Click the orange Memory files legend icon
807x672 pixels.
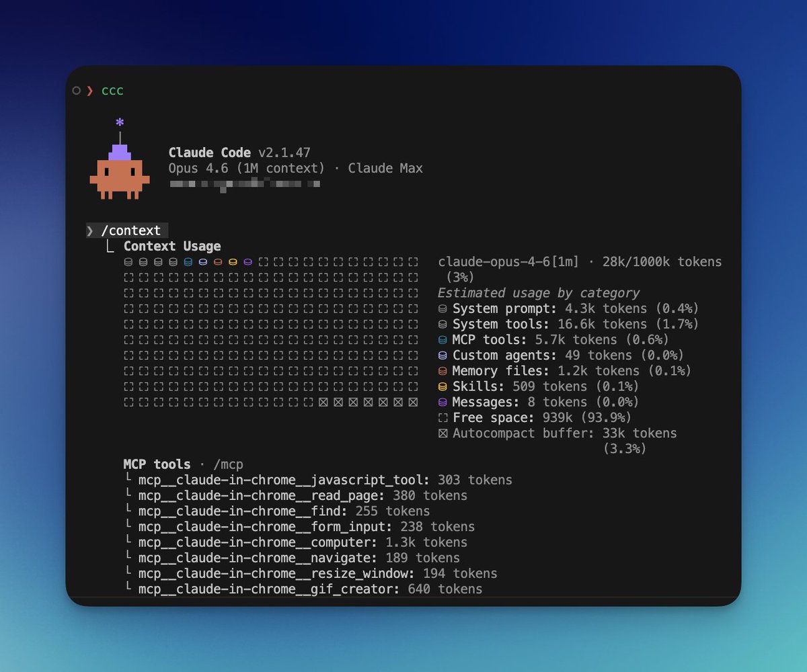click(x=443, y=371)
